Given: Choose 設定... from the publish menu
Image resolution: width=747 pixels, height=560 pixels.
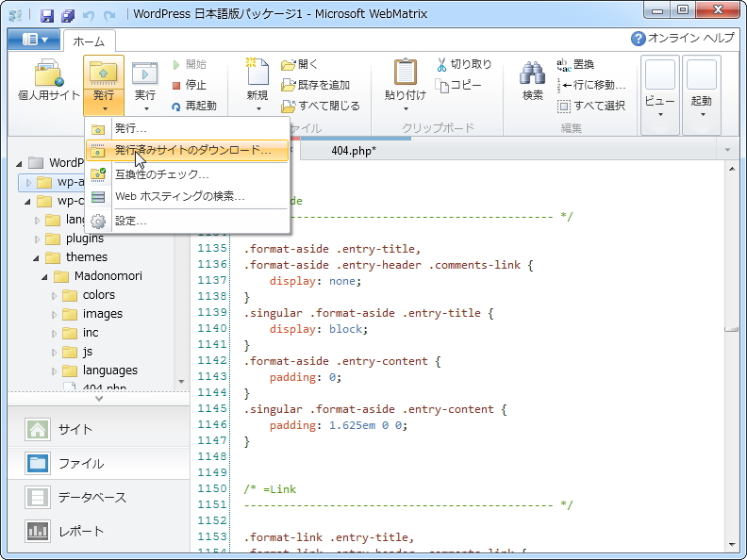Looking at the screenshot, I should pyautogui.click(x=188, y=221).
